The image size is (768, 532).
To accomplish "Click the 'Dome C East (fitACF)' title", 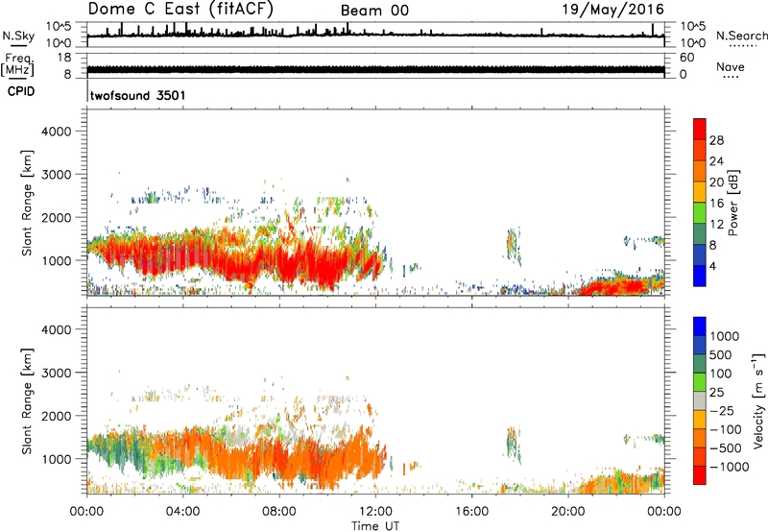I will tap(180, 9).
